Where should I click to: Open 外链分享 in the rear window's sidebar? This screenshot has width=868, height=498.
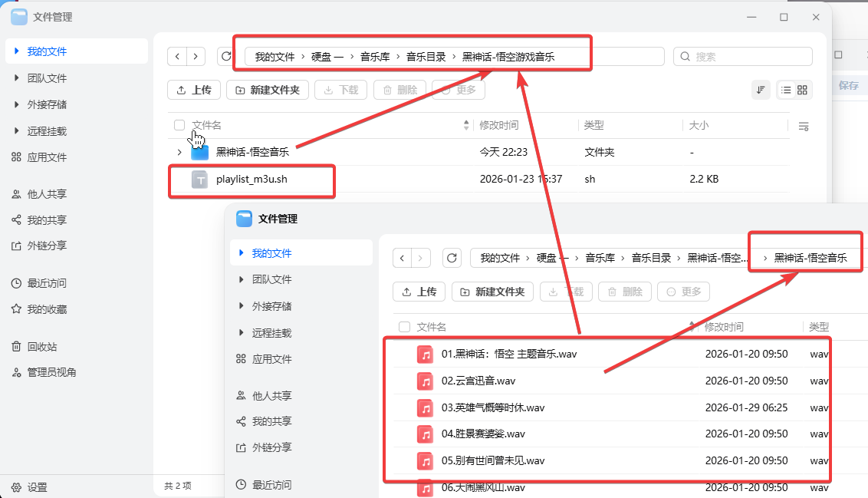[x=47, y=246]
